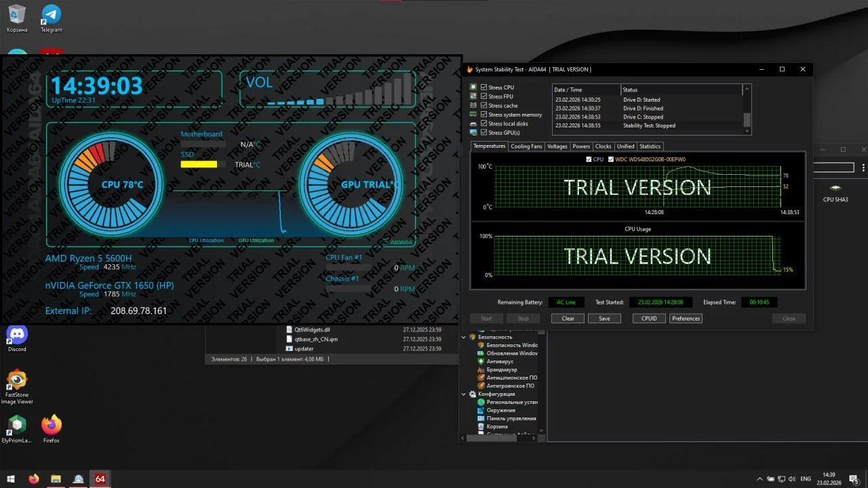868x488 pixels.
Task: Select the Clocks tab
Action: click(604, 146)
